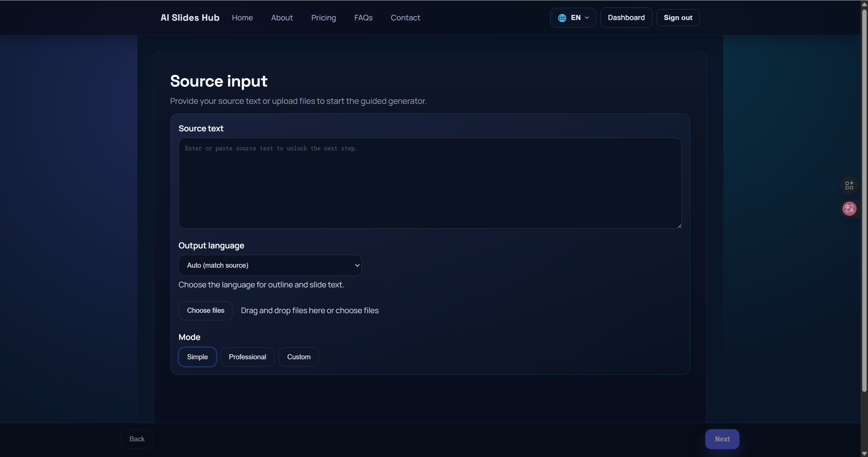This screenshot has height=457, width=868.
Task: Select Simple mode
Action: [197, 357]
